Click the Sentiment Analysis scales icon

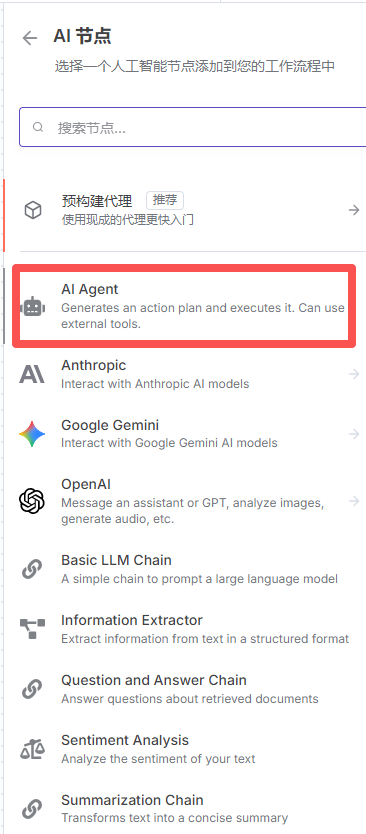point(32,748)
